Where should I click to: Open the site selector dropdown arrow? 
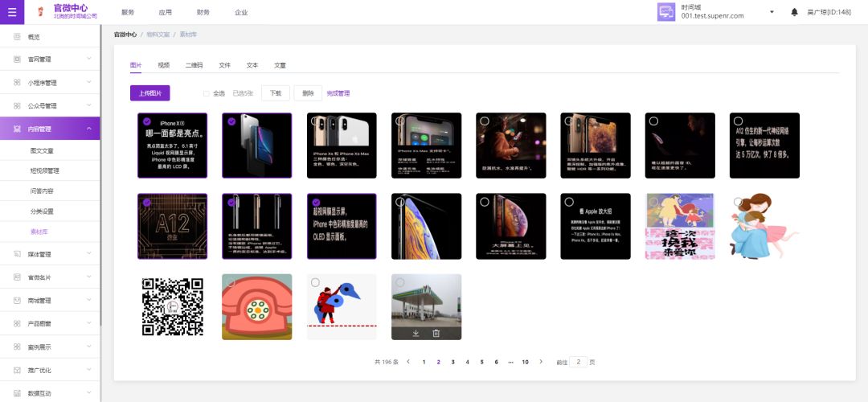coord(772,12)
